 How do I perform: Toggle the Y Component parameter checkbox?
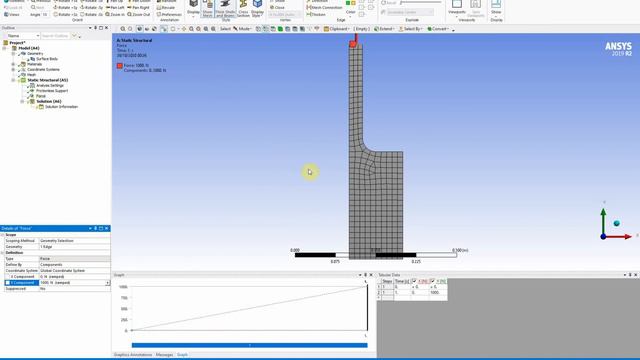[7, 282]
